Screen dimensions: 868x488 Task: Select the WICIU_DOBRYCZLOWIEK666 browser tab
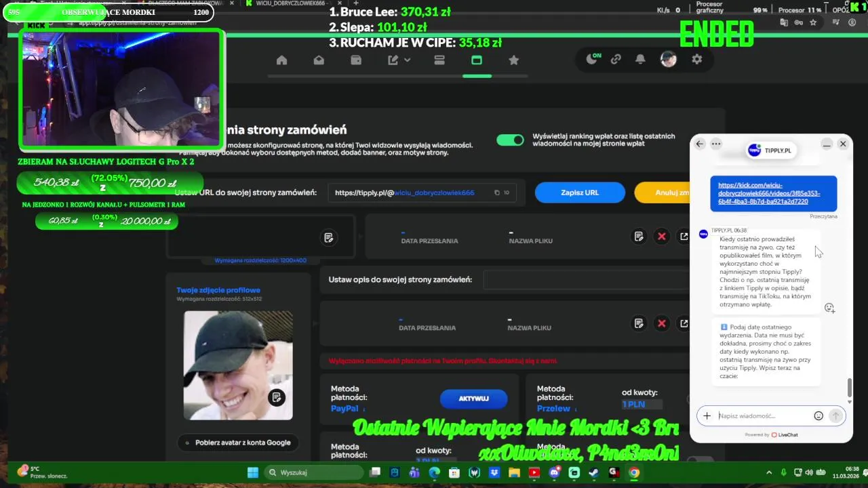[293, 3]
